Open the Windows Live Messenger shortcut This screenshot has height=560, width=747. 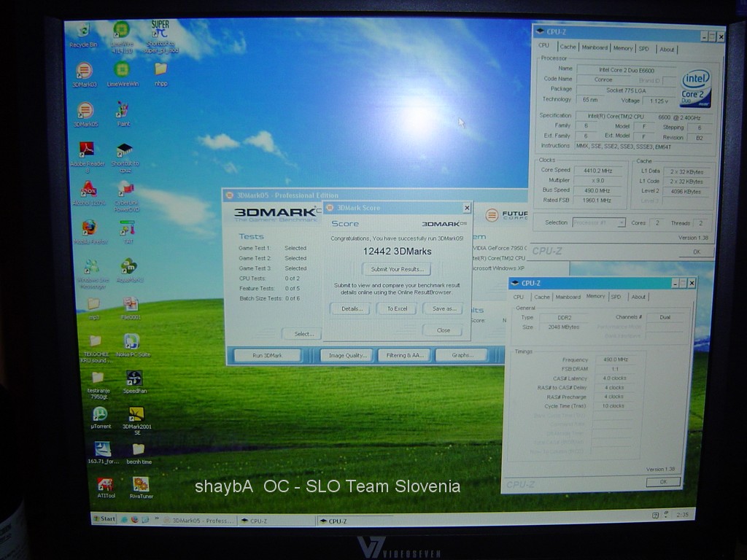(93, 274)
